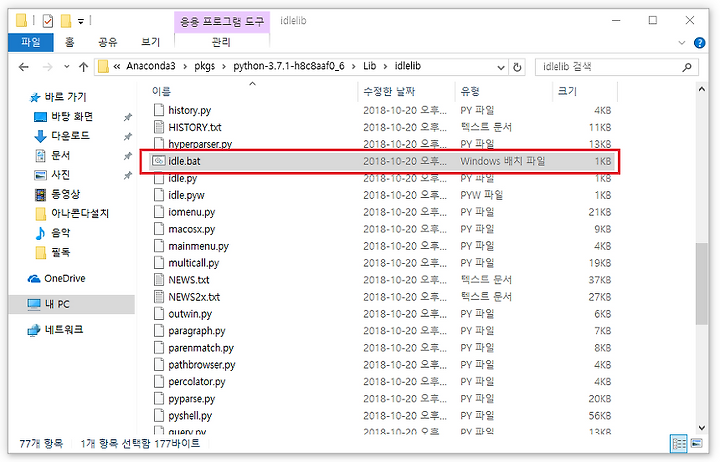Expand the ribbon with the chevron
This screenshot has width=720, height=462.
pos(681,43)
